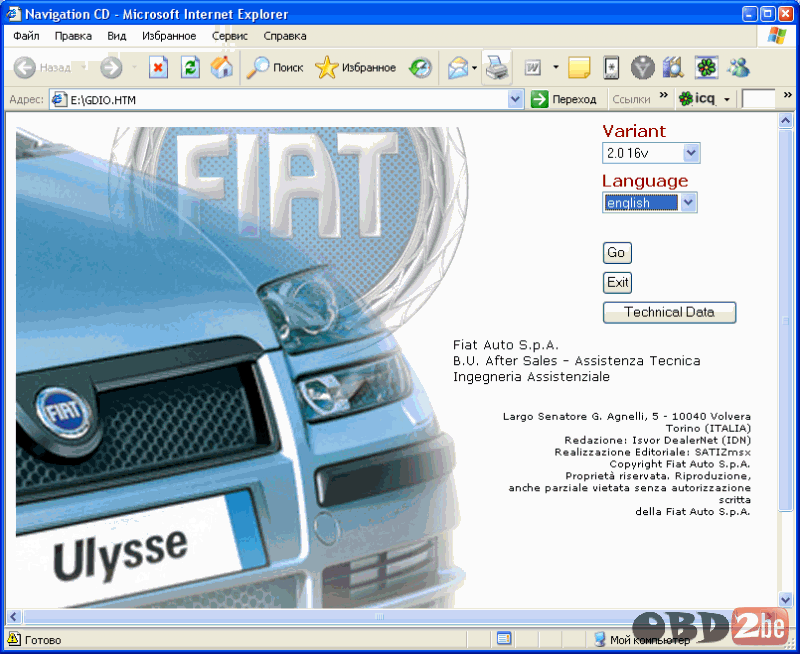The width and height of the screenshot is (800, 654).
Task: Click the vertical scrollbar down arrow
Action: (x=785, y=599)
